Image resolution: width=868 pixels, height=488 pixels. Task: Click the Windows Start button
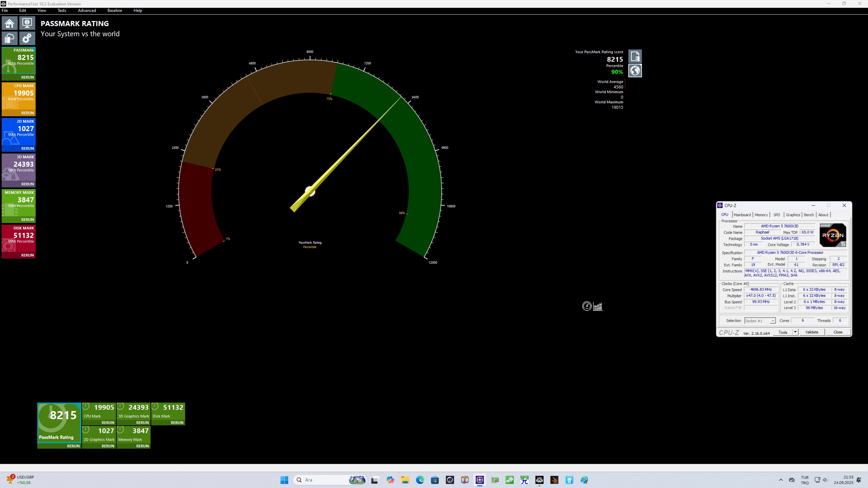pos(284,480)
